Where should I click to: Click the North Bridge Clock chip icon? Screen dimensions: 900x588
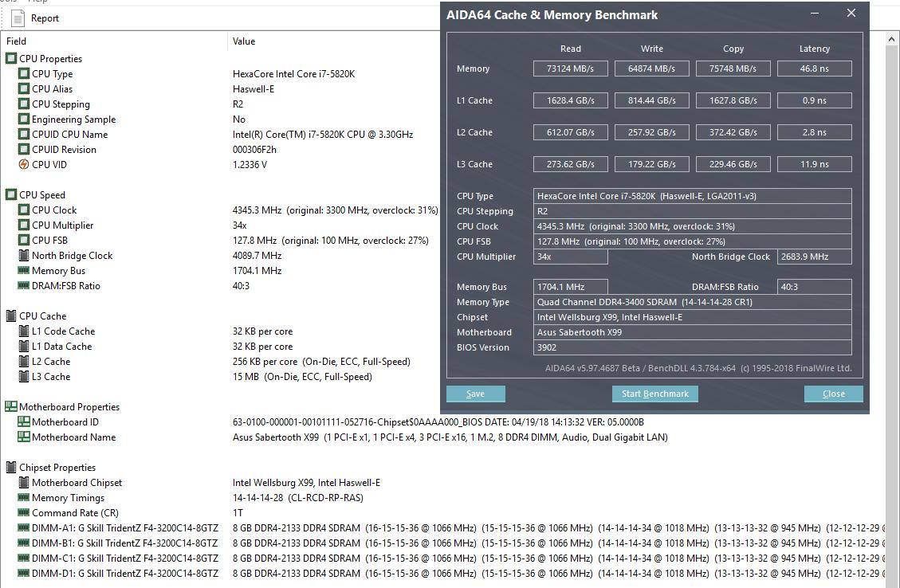pos(24,255)
